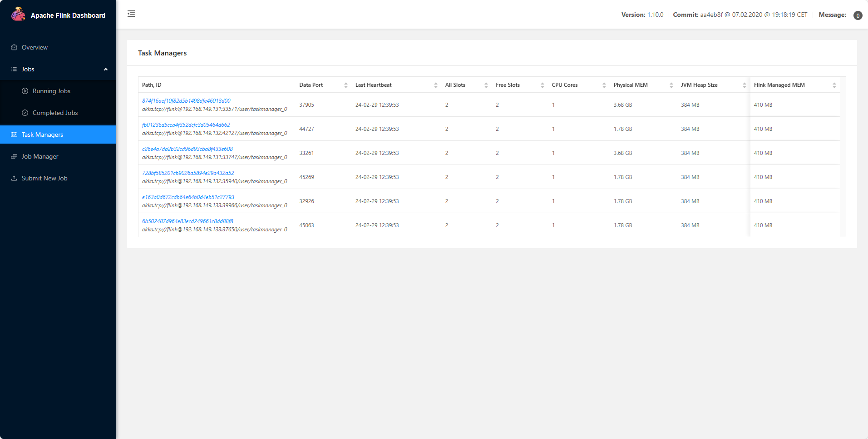Click the Task Managers page heading

click(163, 53)
